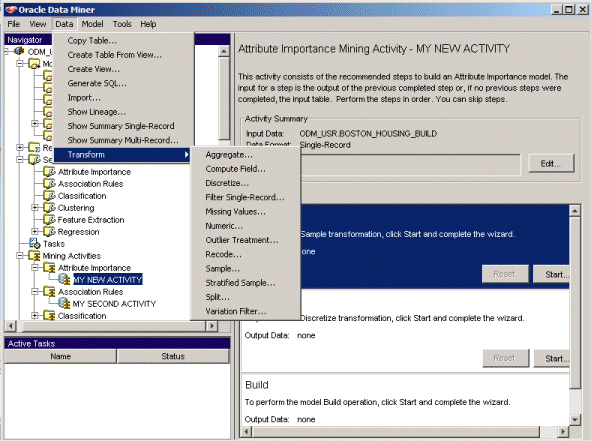Click the Attribute Importance folder icon under Mining Activities
The image size is (591, 441).
point(49,268)
